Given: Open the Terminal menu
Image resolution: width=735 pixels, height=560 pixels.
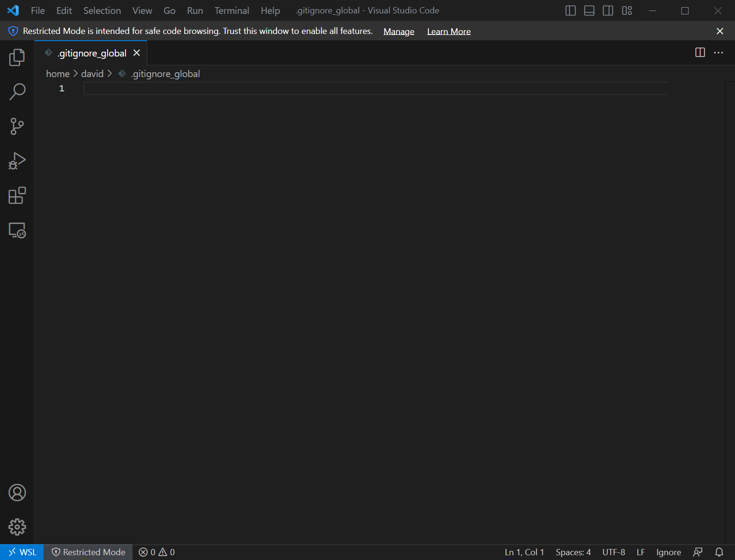Looking at the screenshot, I should coord(231,10).
